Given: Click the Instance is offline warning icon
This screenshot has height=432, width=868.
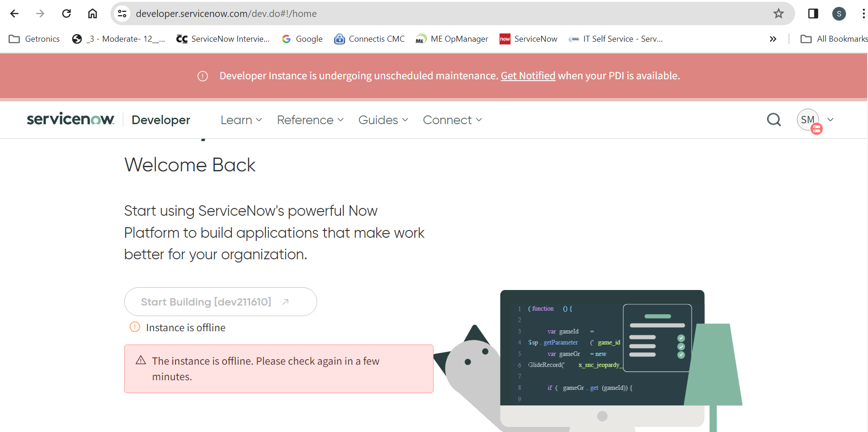Looking at the screenshot, I should point(135,327).
